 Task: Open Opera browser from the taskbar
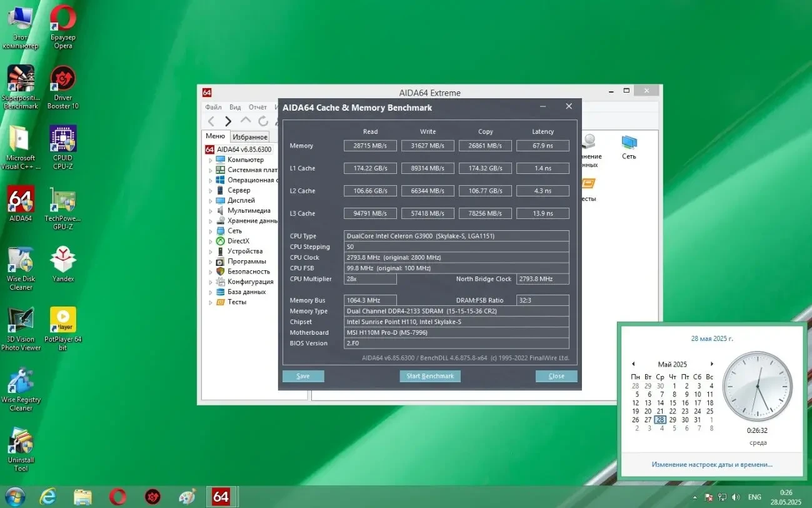117,496
